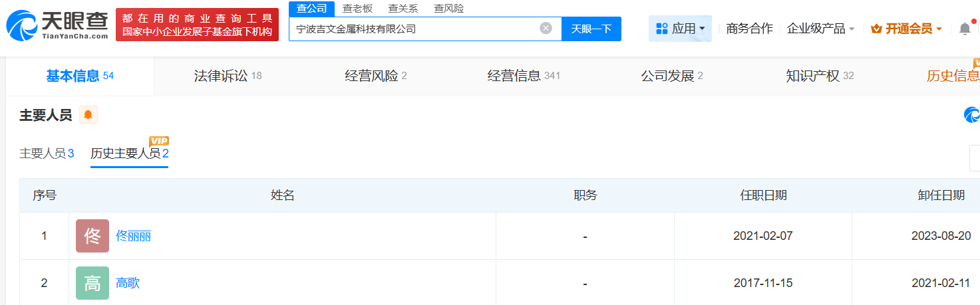Select the 查老板 search tab
This screenshot has height=305, width=980.
(x=357, y=9)
